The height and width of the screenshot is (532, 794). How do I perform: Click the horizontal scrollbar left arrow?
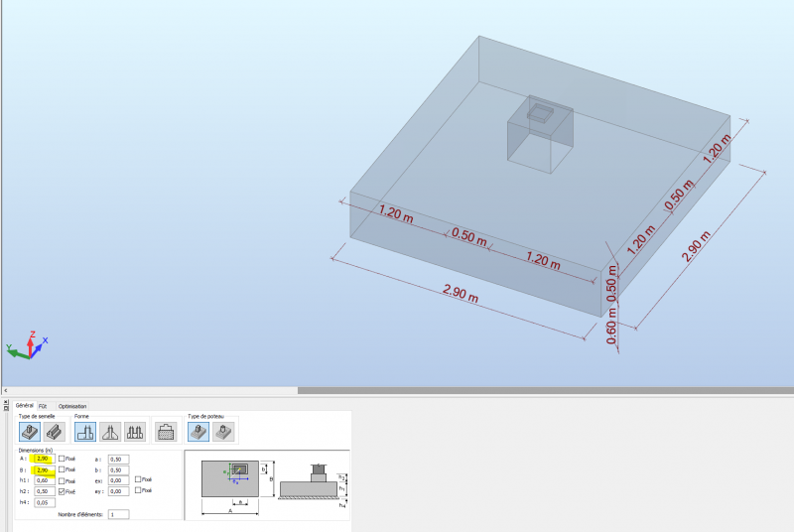pyautogui.click(x=6, y=391)
